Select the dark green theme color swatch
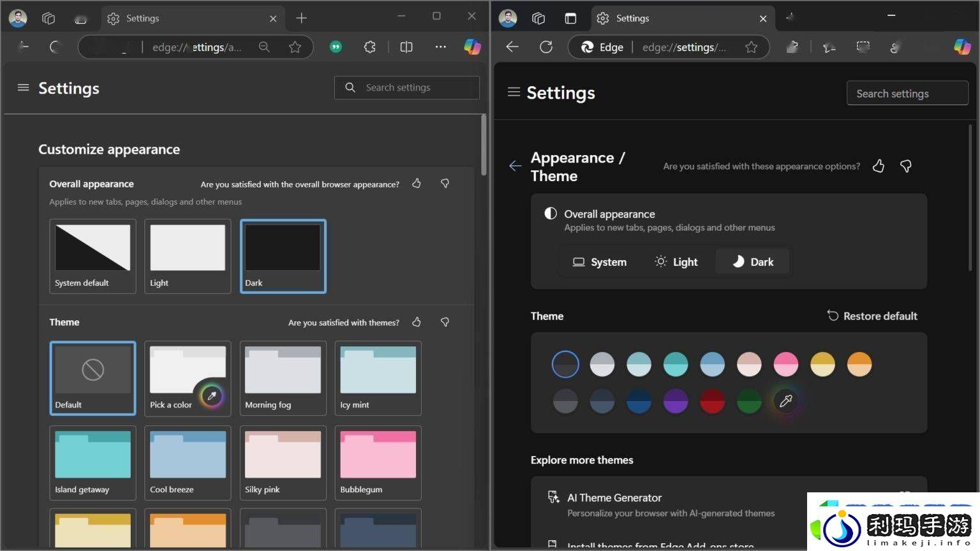The width and height of the screenshot is (980, 551). [749, 401]
